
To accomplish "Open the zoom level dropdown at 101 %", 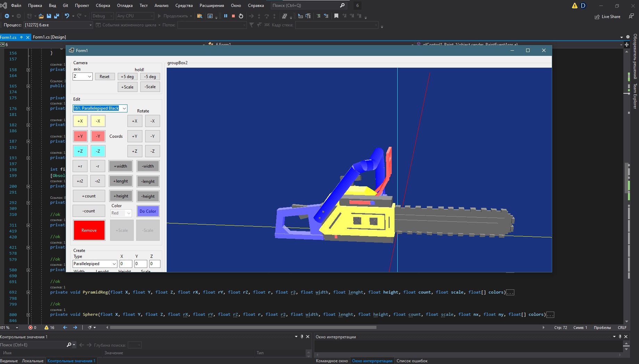I will (x=10, y=327).
